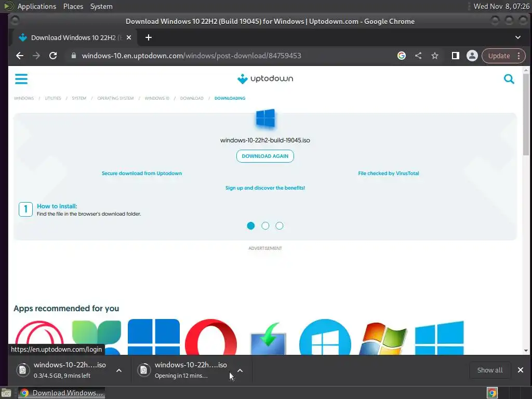Screen dimensions: 532x399
Task: Open a new tab with plus icon
Action: (148, 37)
